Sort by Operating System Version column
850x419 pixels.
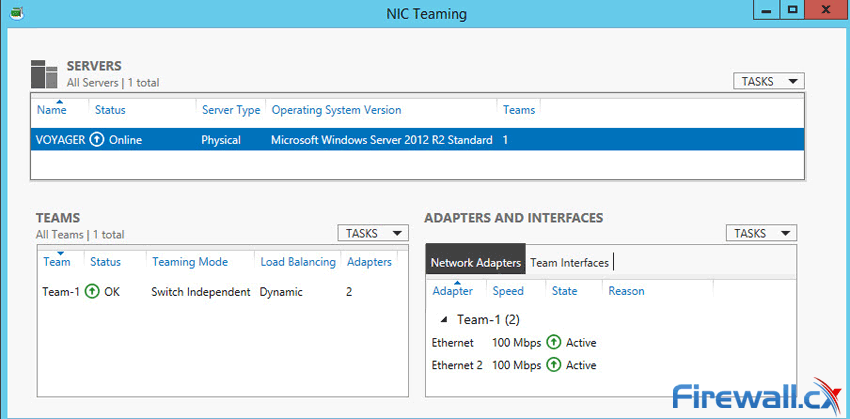(336, 110)
